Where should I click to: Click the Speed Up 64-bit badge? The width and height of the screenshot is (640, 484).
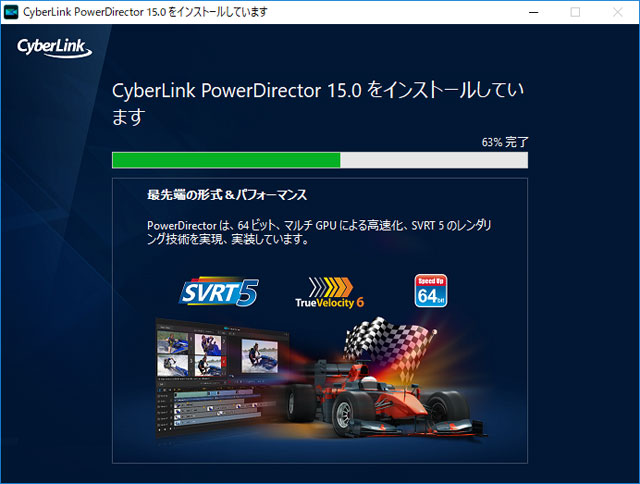[x=431, y=291]
